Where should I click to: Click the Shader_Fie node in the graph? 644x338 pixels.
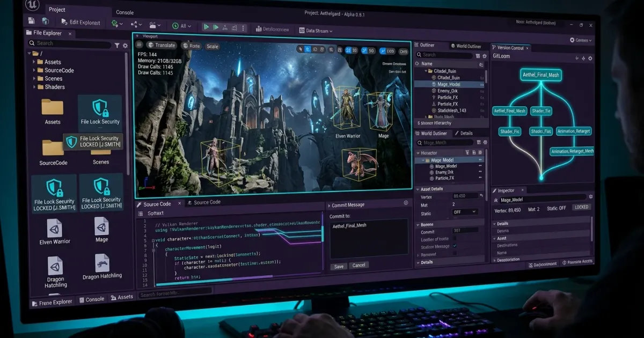coord(541,111)
